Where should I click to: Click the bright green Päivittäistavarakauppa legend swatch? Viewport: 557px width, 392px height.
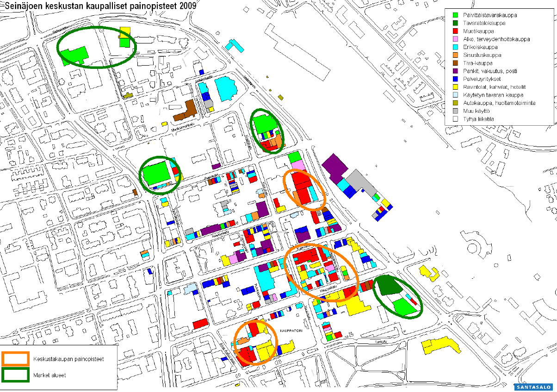455,15
